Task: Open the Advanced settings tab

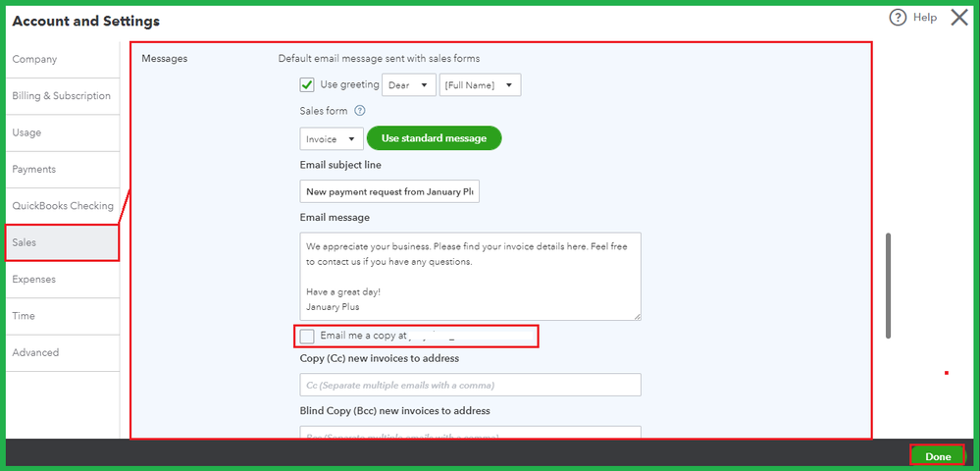Action: 63,353
